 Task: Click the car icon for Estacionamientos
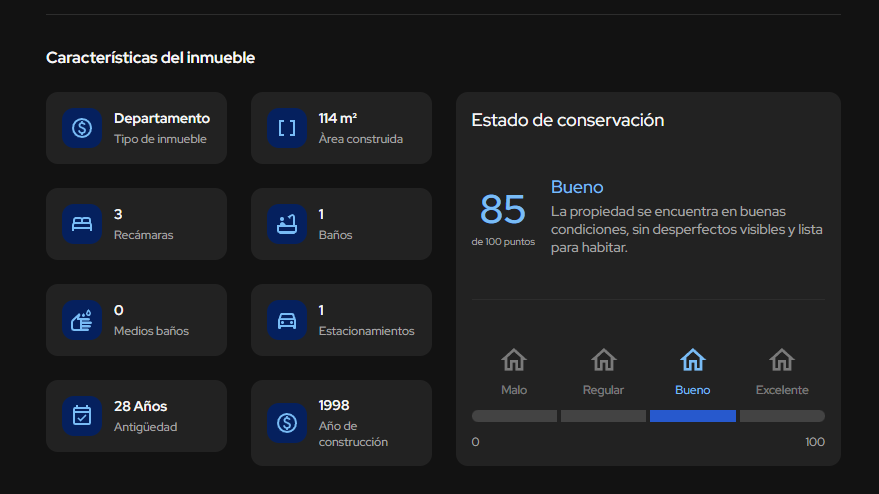coord(287,320)
